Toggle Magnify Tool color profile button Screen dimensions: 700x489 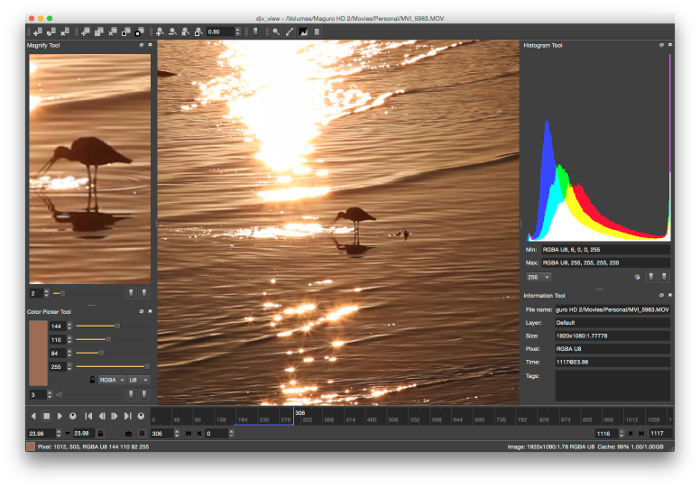(131, 293)
